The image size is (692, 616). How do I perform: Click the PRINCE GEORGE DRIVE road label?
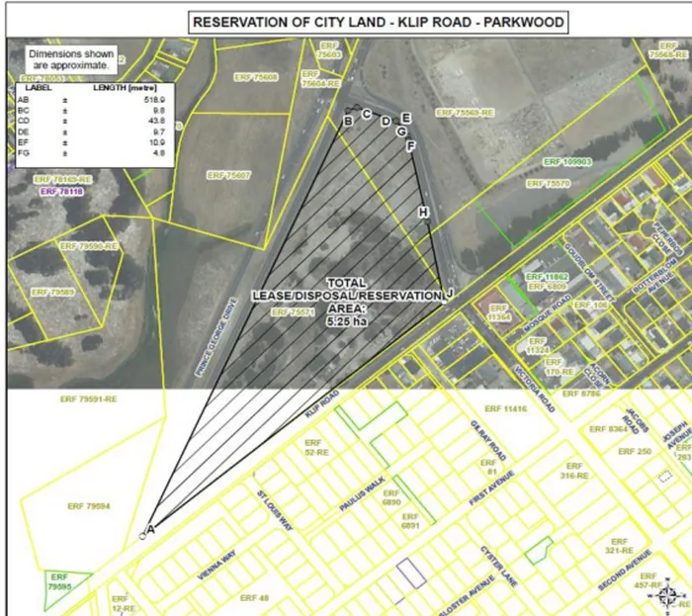coord(216,338)
